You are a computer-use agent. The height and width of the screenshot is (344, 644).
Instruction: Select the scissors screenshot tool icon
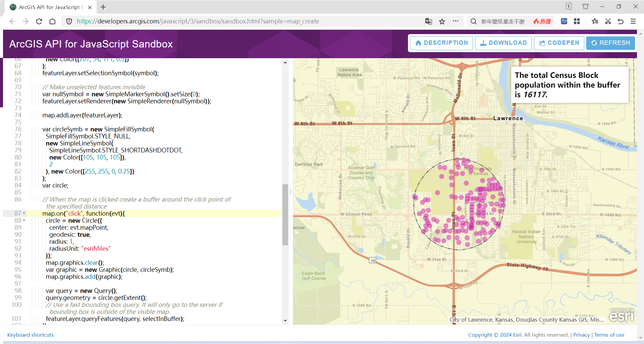(608, 21)
